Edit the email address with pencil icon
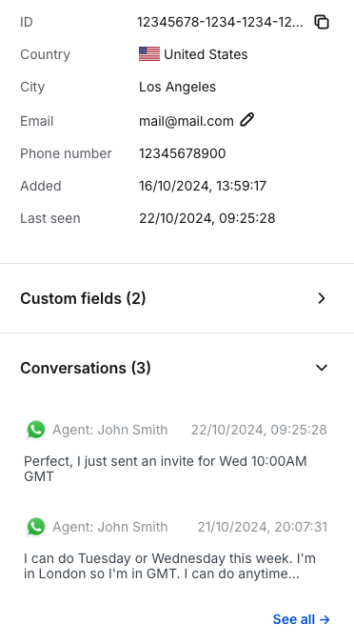Image resolution: width=354 pixels, height=644 pixels. coord(246,120)
